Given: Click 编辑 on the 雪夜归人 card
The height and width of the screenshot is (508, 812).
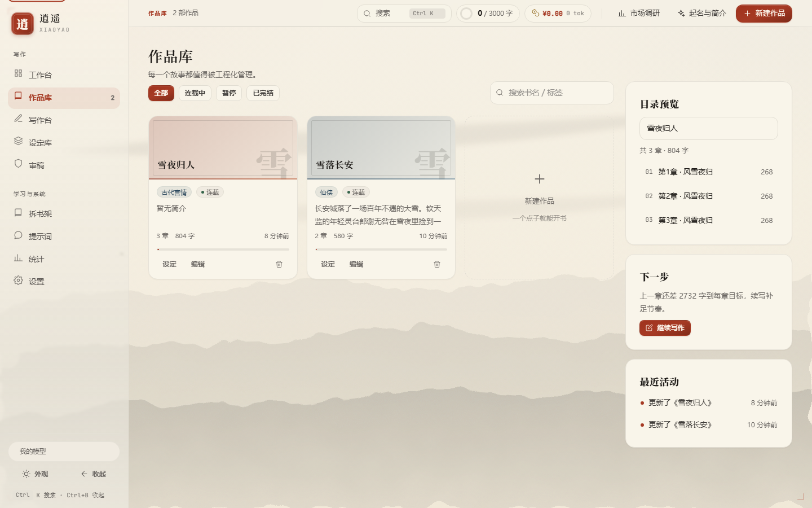Looking at the screenshot, I should pyautogui.click(x=198, y=264).
